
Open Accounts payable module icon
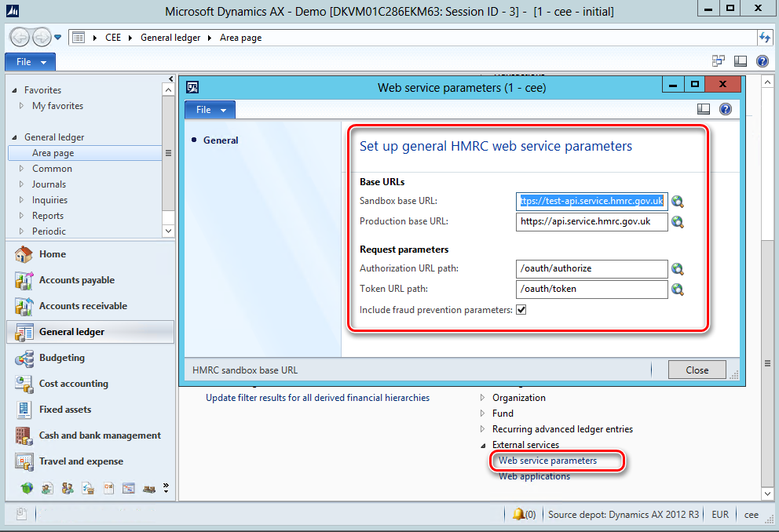pos(24,280)
